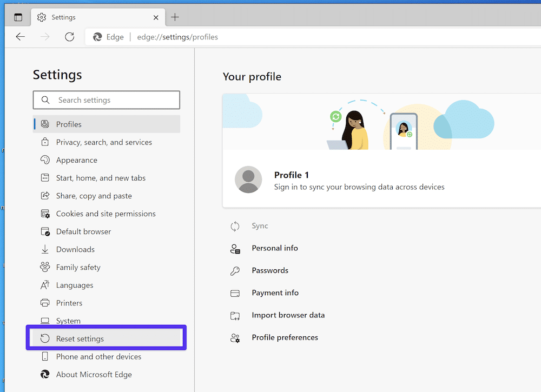Click the profile avatar circle
Viewport: 541px width, 392px height.
(x=248, y=180)
